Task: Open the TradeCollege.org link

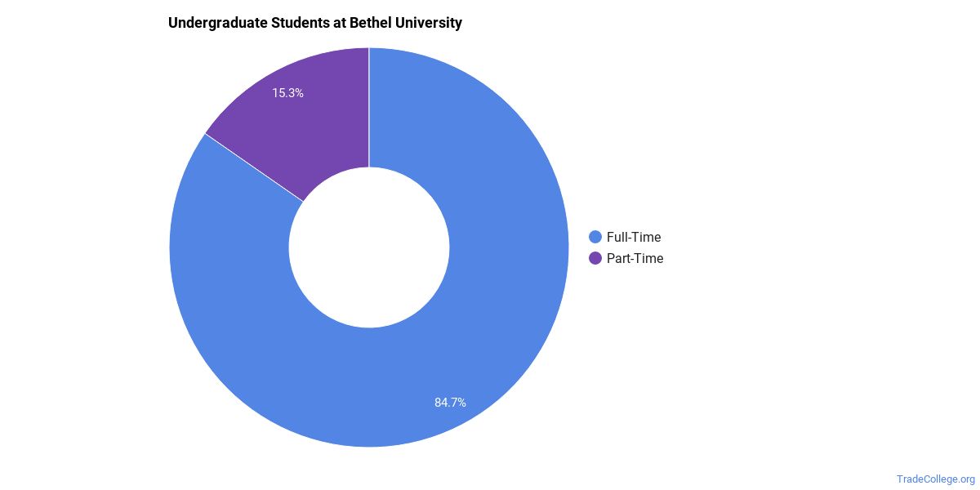Action: pyautogui.click(x=935, y=479)
